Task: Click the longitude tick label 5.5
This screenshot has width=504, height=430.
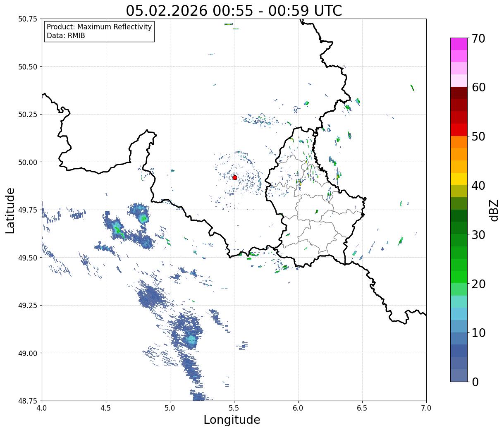Action: tap(234, 408)
